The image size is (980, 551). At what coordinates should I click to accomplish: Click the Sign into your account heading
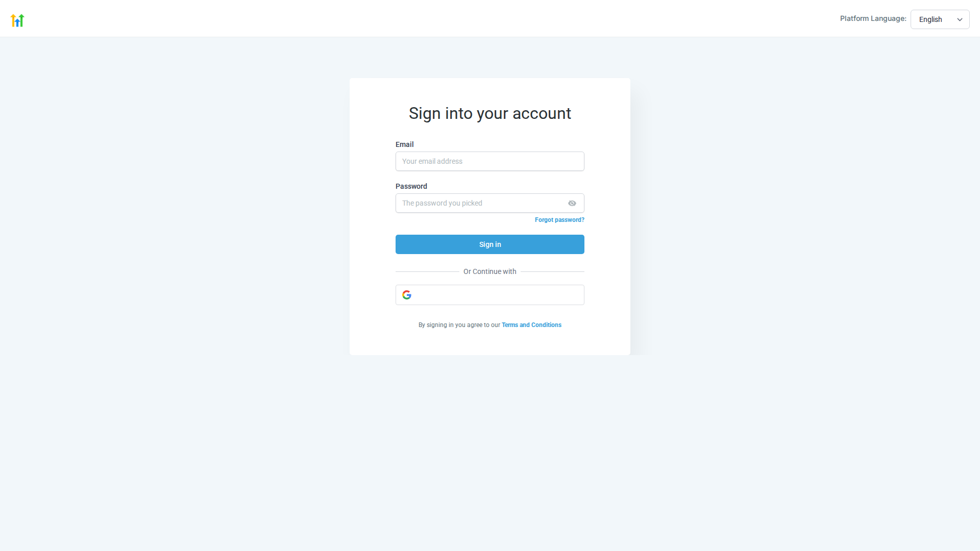[x=489, y=113]
